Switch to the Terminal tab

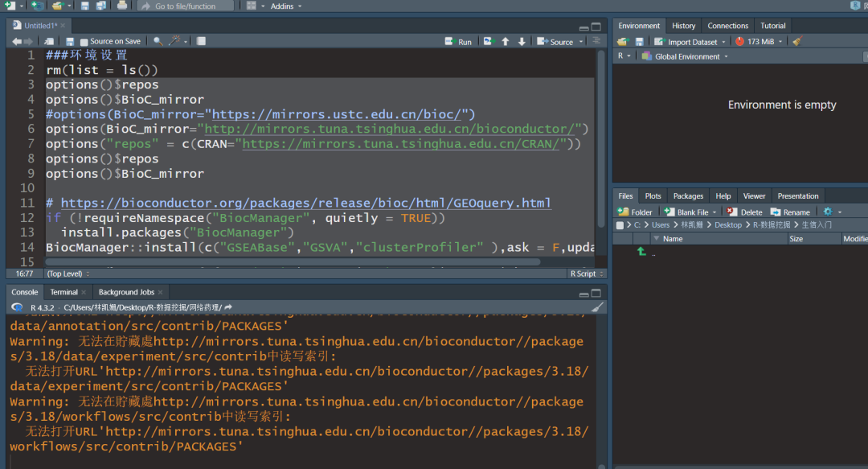tap(64, 292)
